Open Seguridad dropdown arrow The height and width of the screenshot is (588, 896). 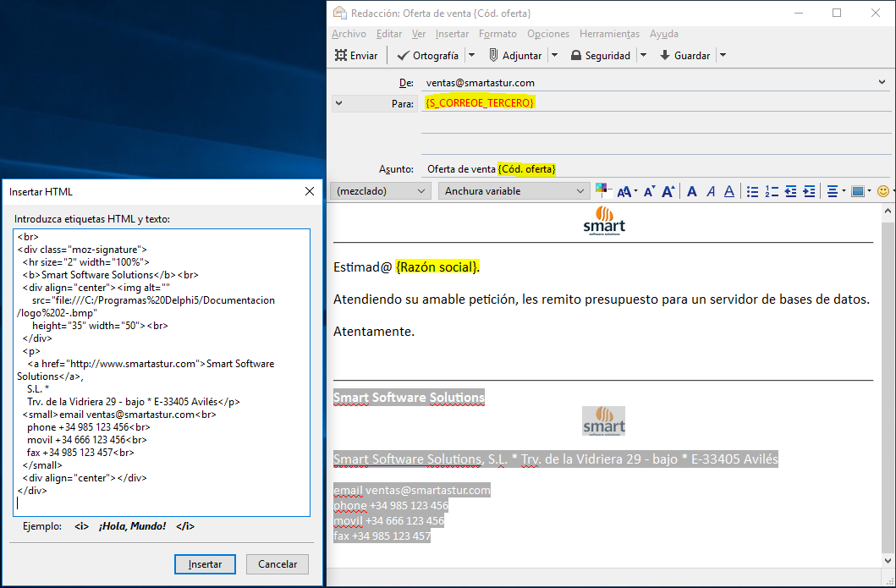click(x=643, y=56)
